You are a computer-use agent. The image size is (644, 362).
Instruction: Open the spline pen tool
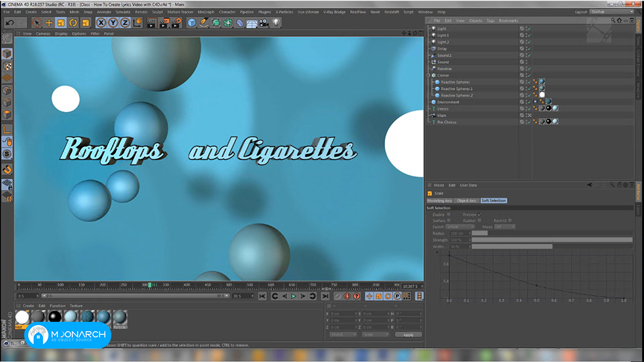pyautogui.click(x=204, y=23)
